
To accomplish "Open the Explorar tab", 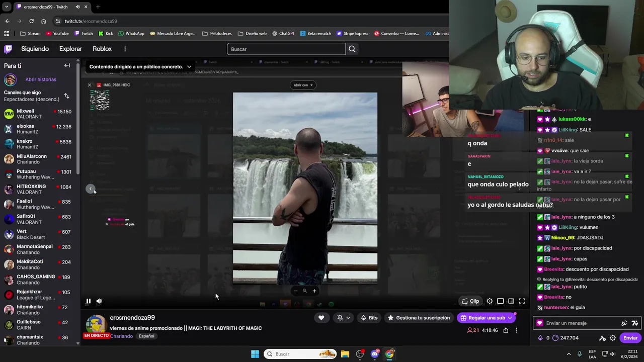I will 70,49.
